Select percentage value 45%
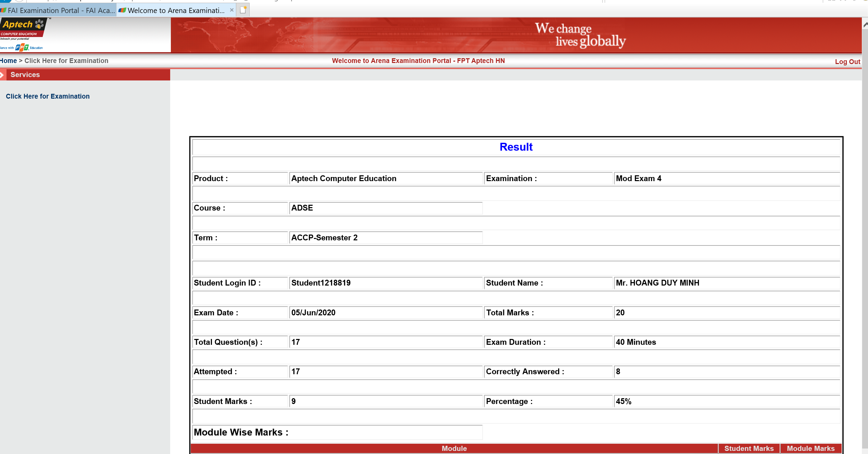This screenshot has height=454, width=868. point(624,401)
